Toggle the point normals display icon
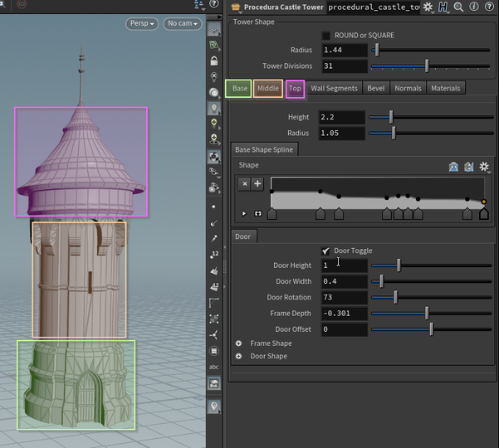Viewport: 499px width, 448px height. (214, 223)
